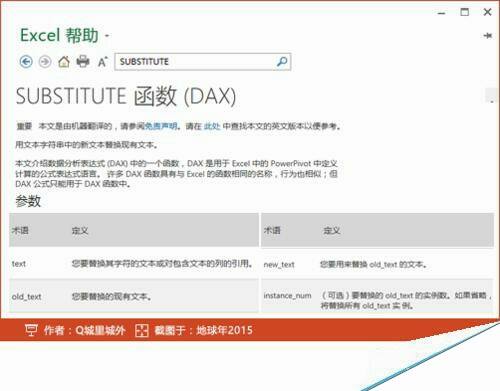The width and height of the screenshot is (500, 391).
Task: Select 作者：Q城里城外 caption text
Action: coord(85,330)
